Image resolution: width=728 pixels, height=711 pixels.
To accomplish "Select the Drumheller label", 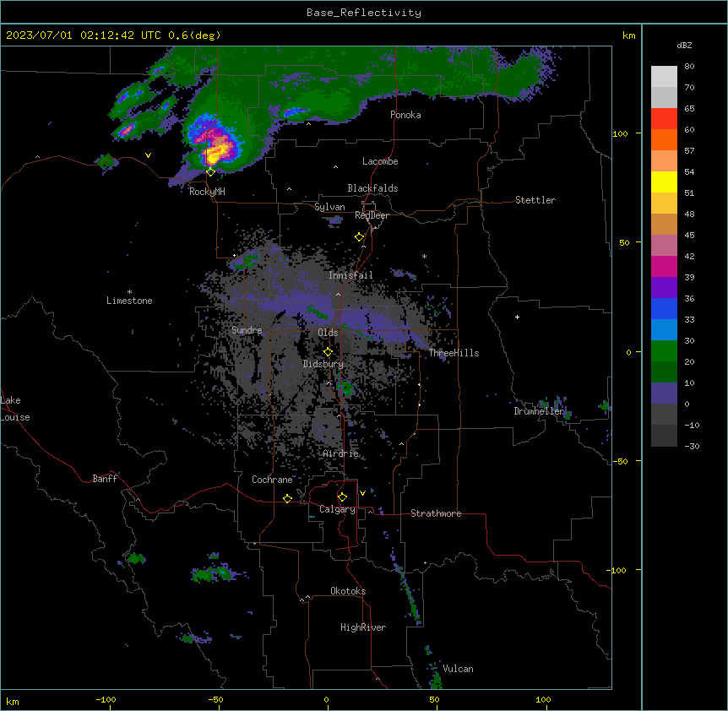I will pos(539,411).
